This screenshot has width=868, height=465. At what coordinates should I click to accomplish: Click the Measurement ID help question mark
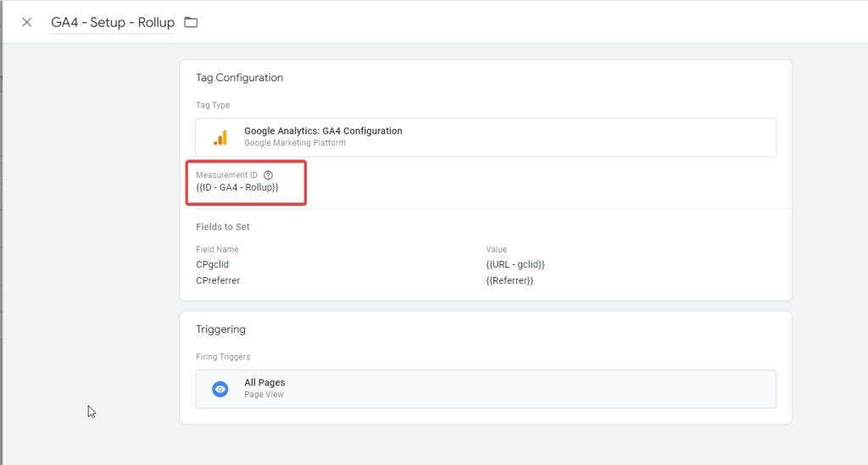point(269,174)
